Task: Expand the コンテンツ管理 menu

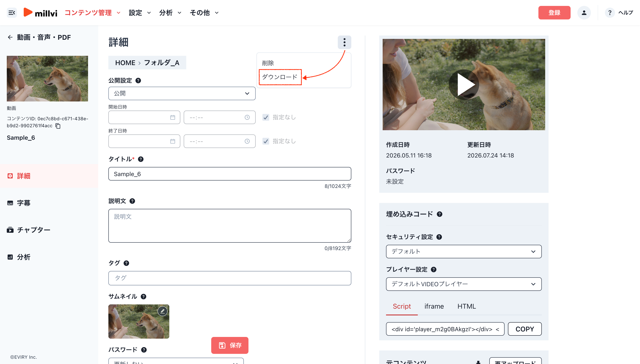Action: tap(93, 13)
